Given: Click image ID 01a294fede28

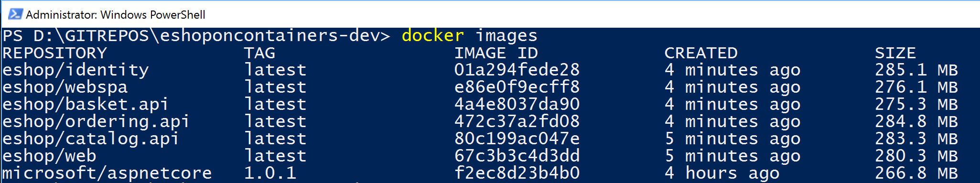Looking at the screenshot, I should point(517,70).
